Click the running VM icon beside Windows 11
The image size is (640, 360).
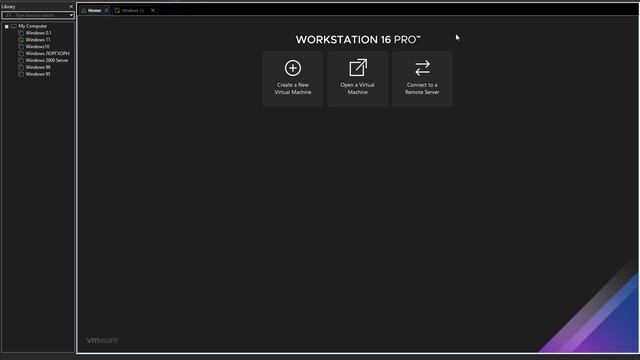coord(21,40)
